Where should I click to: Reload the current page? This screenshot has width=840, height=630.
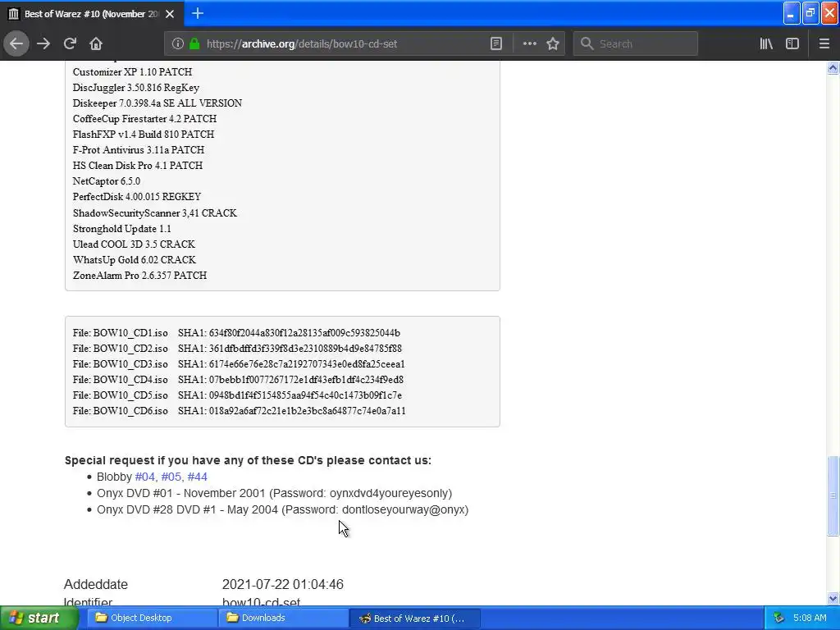[x=70, y=44]
